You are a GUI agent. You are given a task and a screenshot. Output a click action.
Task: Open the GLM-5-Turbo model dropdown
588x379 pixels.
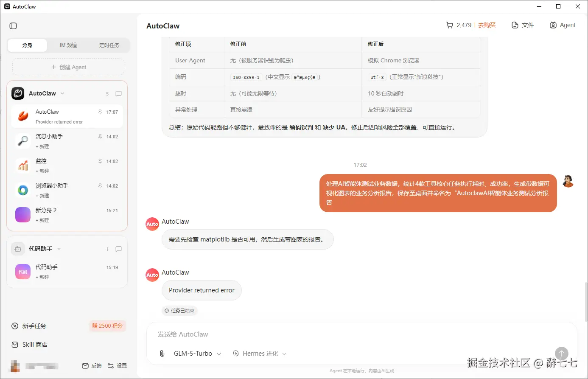click(197, 354)
